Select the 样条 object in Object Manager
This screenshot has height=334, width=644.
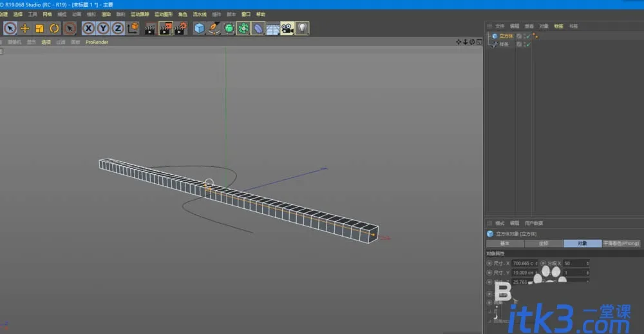[x=504, y=44]
